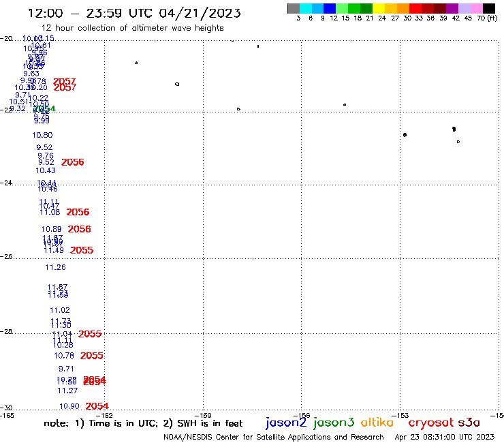Screen dimensions: 504x443
Task: Pick the pink swatch in the color scale
Action: click(476, 8)
